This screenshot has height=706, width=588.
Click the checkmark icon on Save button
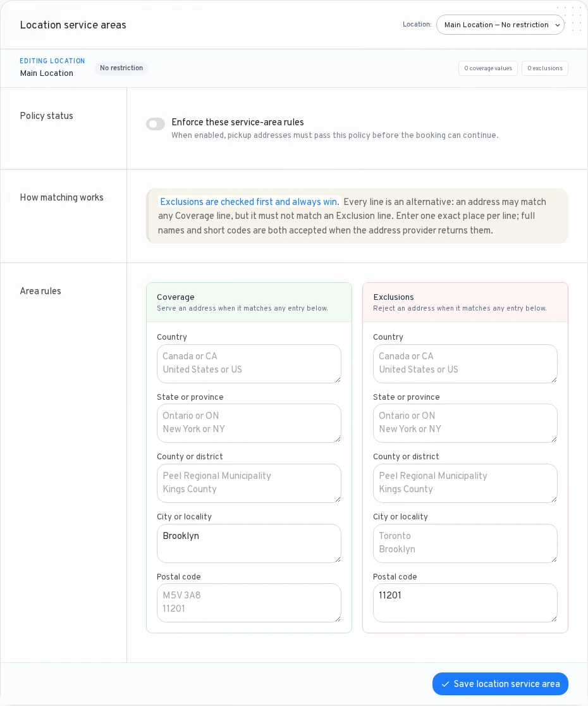pyautogui.click(x=445, y=684)
